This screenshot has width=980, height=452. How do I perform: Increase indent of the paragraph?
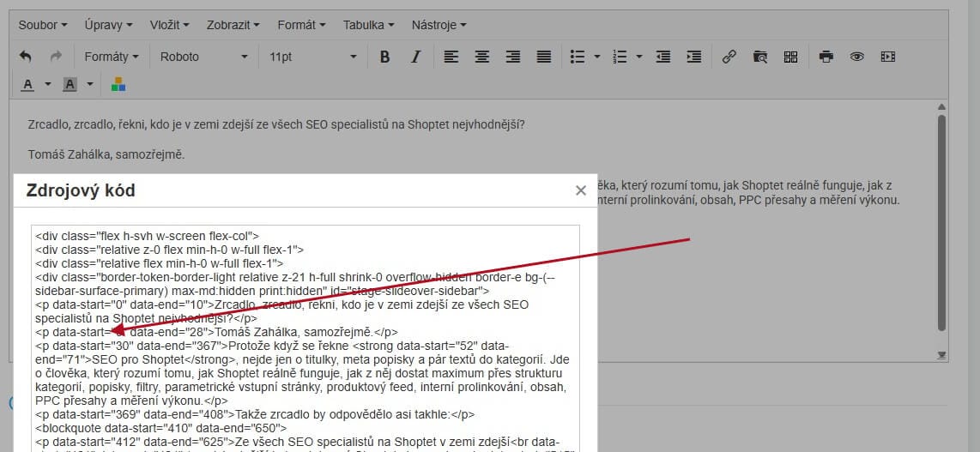[x=693, y=57]
